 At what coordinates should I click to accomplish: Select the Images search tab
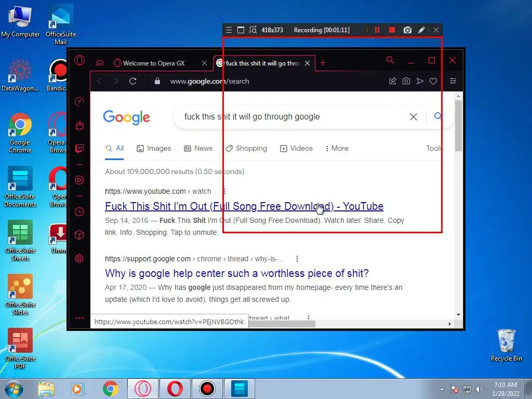click(x=154, y=148)
